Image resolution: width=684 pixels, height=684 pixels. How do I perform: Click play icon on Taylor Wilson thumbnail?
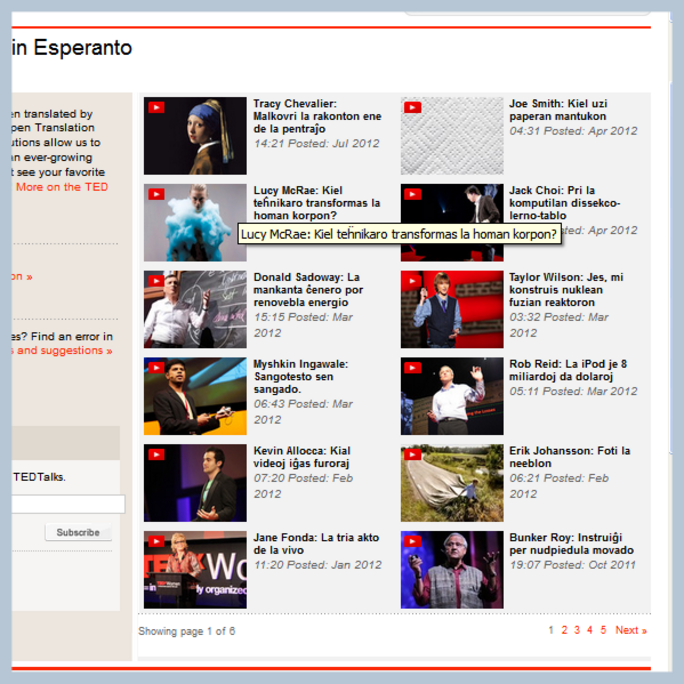(x=412, y=281)
